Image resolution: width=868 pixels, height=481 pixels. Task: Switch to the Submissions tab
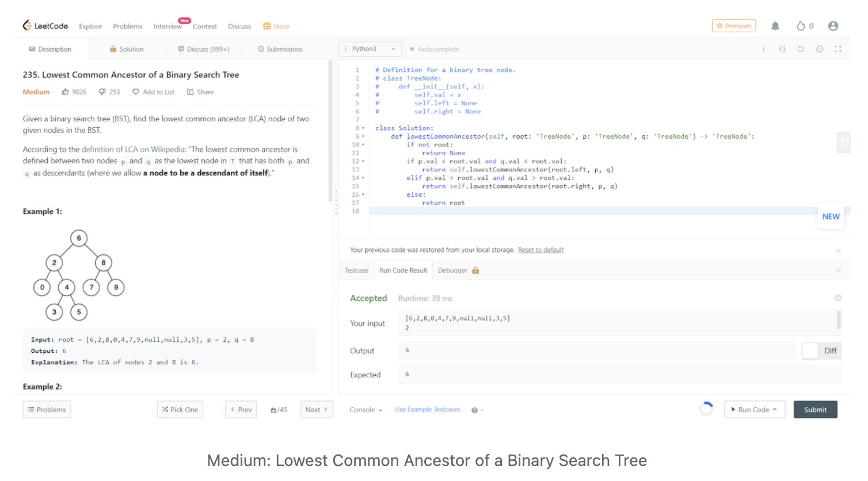click(280, 49)
